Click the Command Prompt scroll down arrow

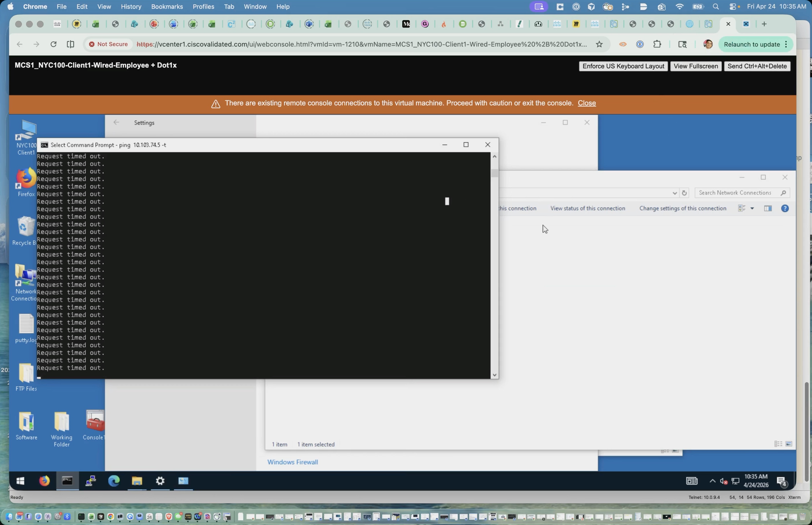[495, 375]
